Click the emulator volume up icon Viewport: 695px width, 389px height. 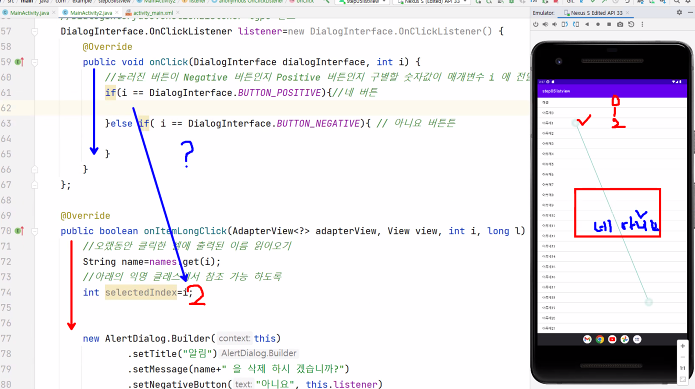point(546,24)
